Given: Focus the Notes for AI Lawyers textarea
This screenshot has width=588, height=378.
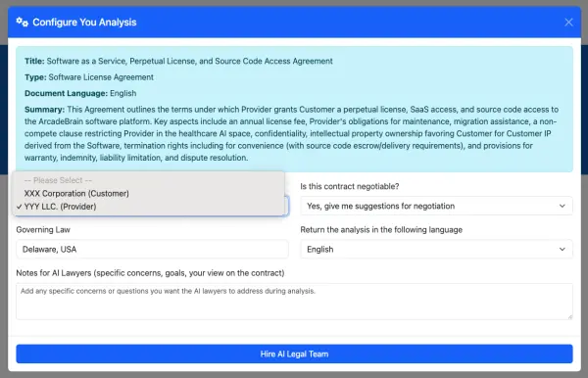Looking at the screenshot, I should pos(294,302).
